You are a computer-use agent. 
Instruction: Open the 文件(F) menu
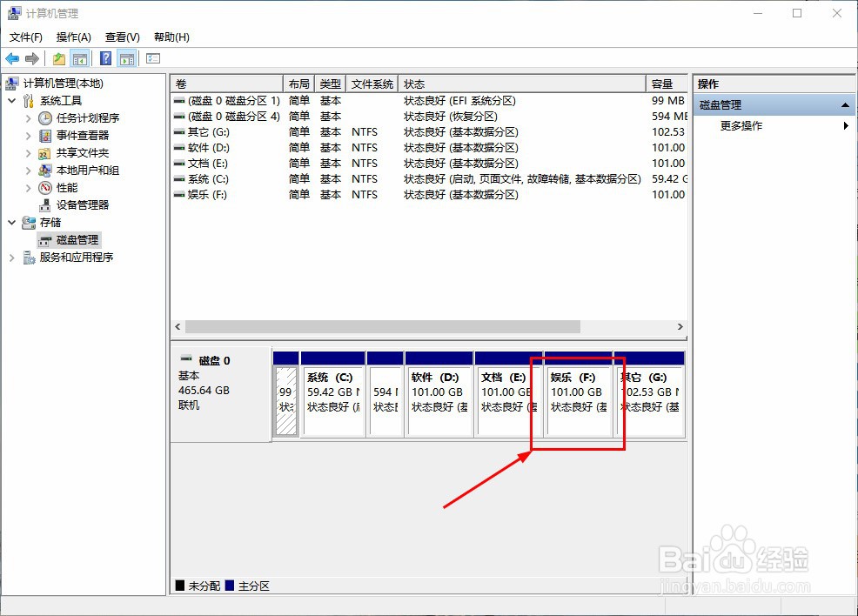click(x=26, y=37)
